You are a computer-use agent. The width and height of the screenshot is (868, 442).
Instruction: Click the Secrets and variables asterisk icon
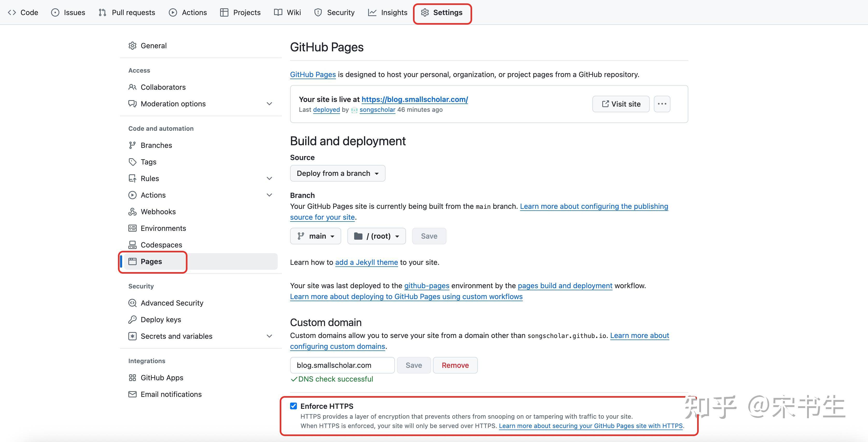click(x=132, y=336)
